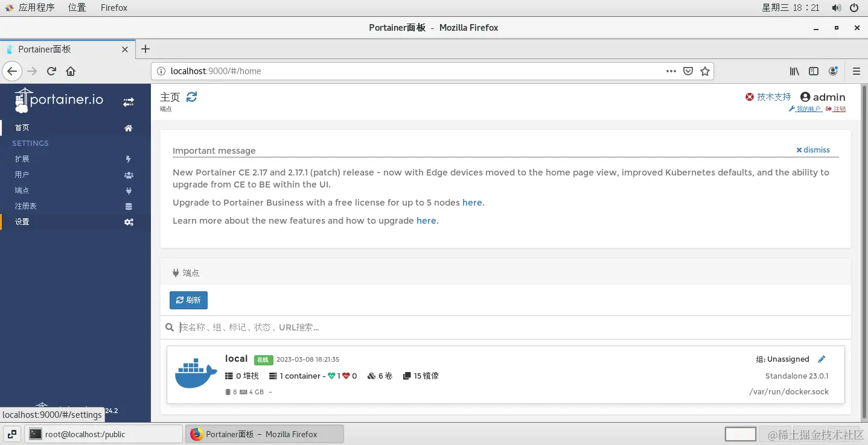Viewport: 868px width, 445px height.
Task: Click Standalone 23.0.1 text
Action: click(797, 376)
